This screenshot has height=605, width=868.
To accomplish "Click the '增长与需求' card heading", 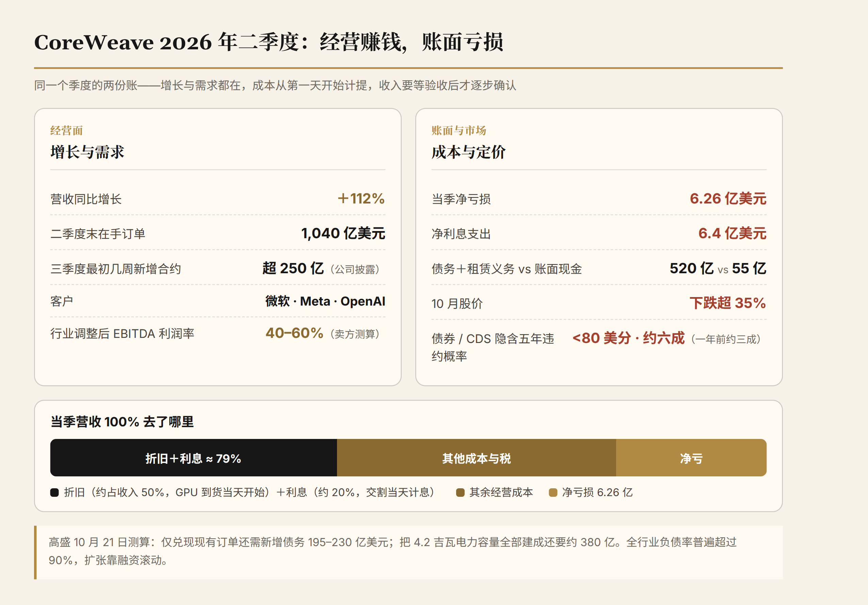I will [x=87, y=152].
